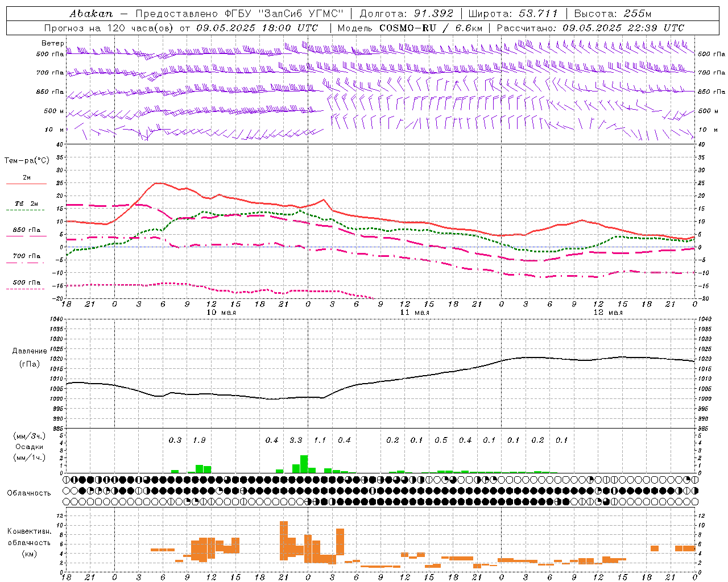Select the 1.9 precipitation total value
Viewport: 728px width, 582px height.
199,440
